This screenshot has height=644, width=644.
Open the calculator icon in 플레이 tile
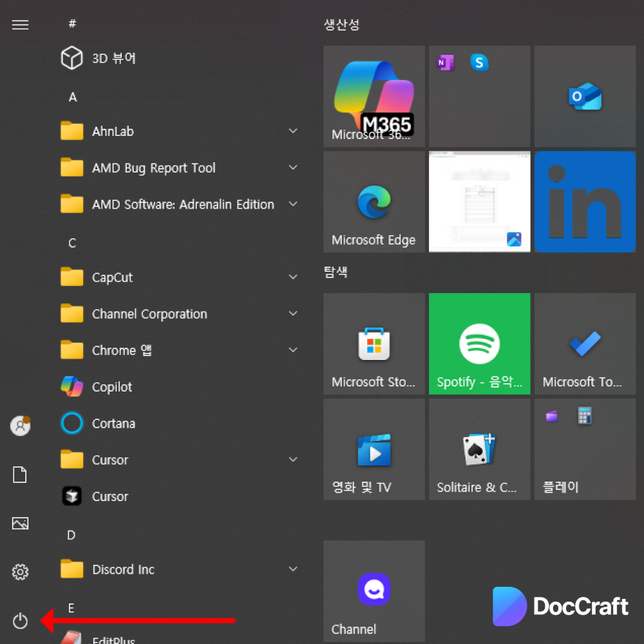[x=585, y=415]
